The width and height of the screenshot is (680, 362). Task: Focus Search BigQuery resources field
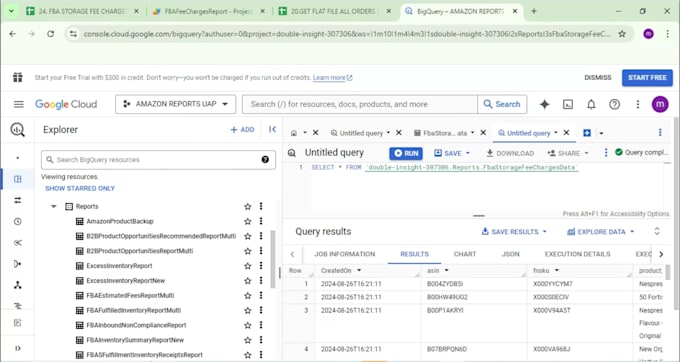(x=158, y=160)
